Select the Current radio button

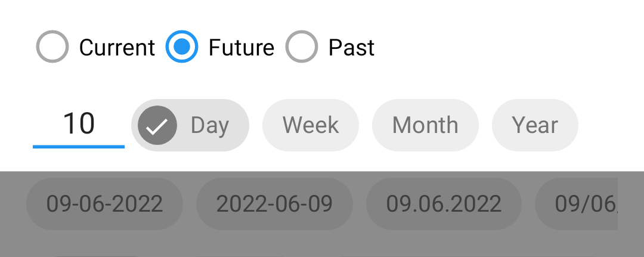tap(52, 47)
